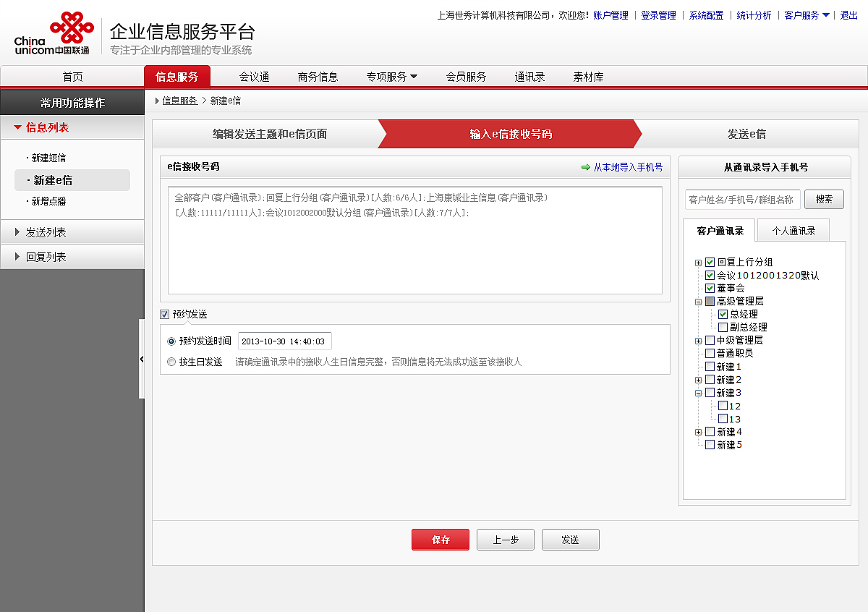Switch to the 个人通讯录 tab
Viewport: 868px width, 612px height.
(x=792, y=229)
